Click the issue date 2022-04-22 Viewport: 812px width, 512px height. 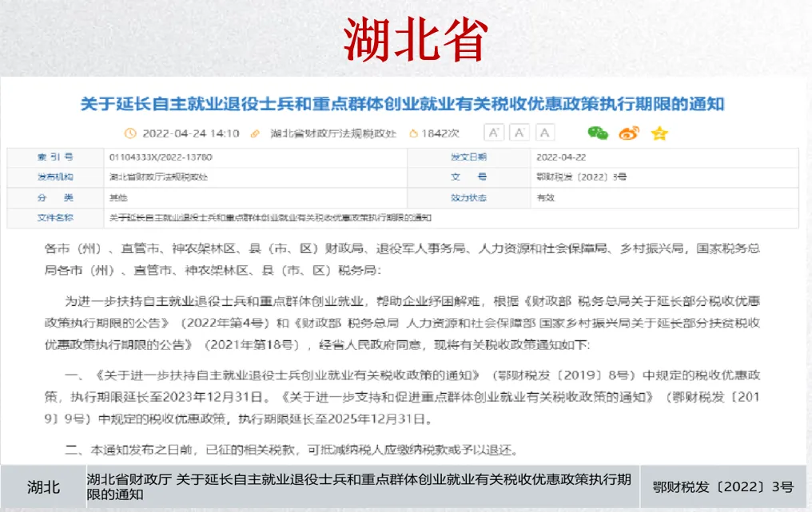561,157
